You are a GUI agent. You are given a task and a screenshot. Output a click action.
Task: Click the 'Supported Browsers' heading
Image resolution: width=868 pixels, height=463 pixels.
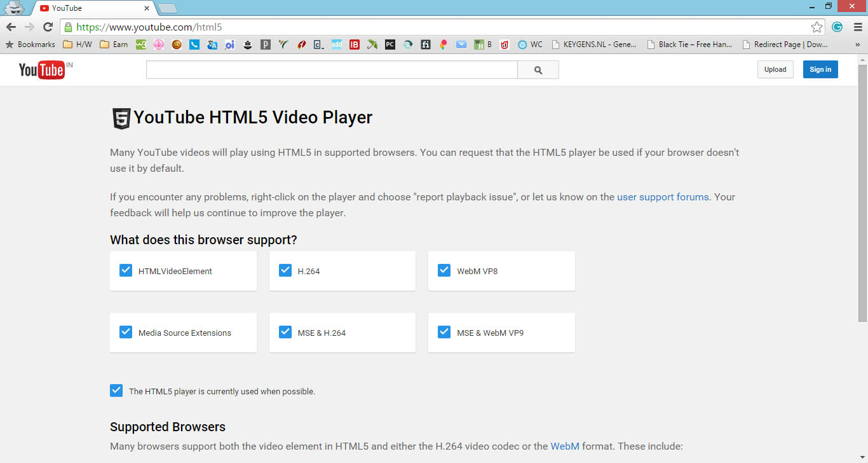168,427
